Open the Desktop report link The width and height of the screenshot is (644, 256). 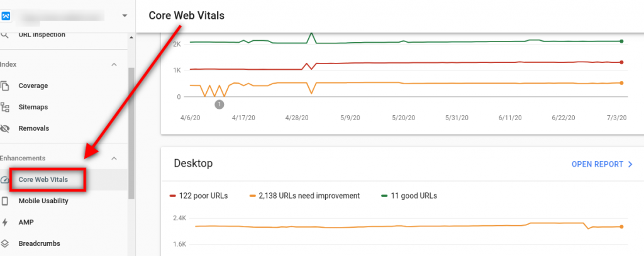[602, 164]
